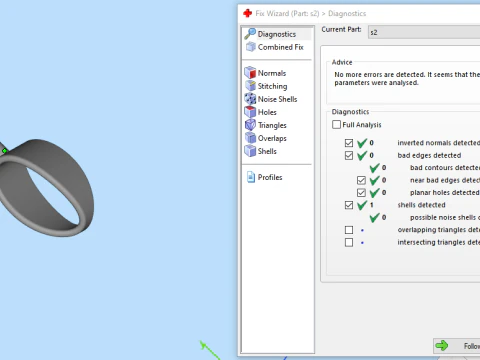Image resolution: width=480 pixels, height=360 pixels.
Task: Uncheck inverted normals detected checkbox
Action: point(349,143)
